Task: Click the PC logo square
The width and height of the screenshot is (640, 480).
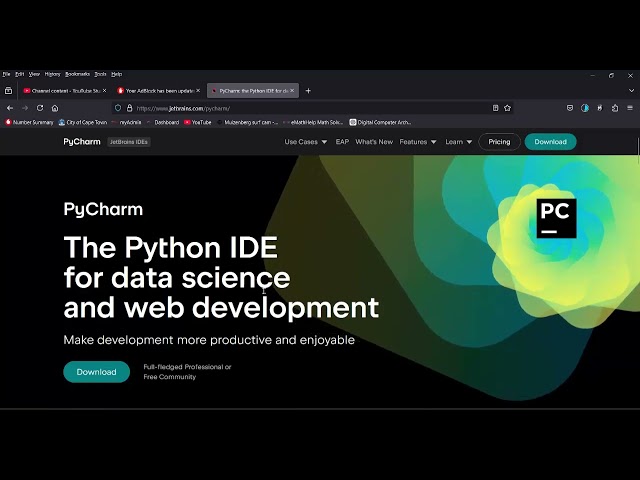Action: (556, 218)
